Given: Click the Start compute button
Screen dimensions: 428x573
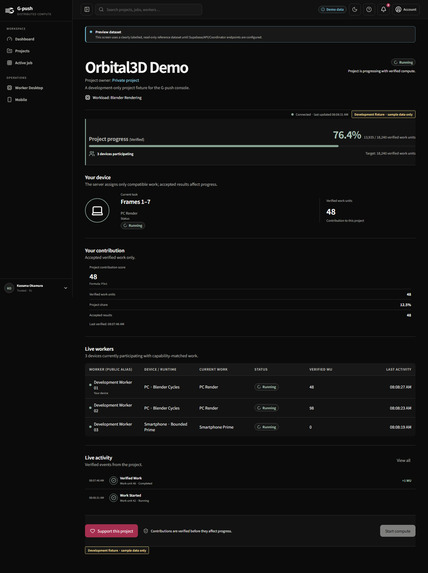Looking at the screenshot, I should (x=398, y=531).
